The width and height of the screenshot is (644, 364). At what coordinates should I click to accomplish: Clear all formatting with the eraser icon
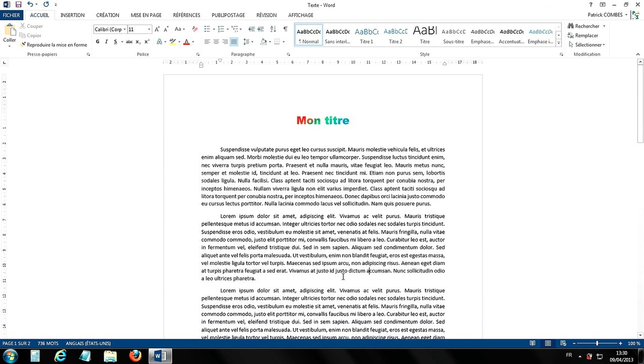pos(195,29)
